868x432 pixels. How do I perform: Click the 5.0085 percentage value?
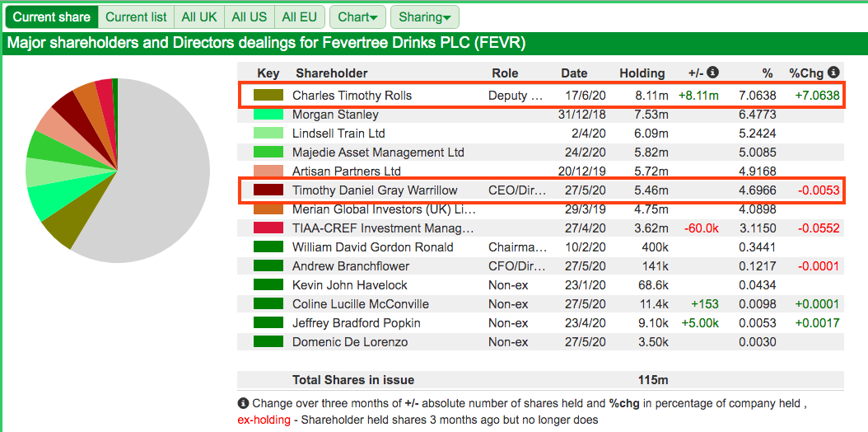pyautogui.click(x=757, y=153)
